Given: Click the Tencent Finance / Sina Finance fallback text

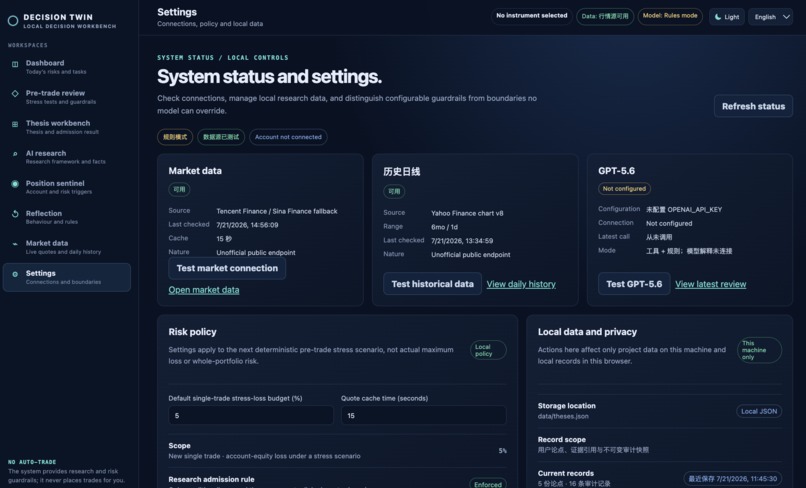Looking at the screenshot, I should point(277,211).
